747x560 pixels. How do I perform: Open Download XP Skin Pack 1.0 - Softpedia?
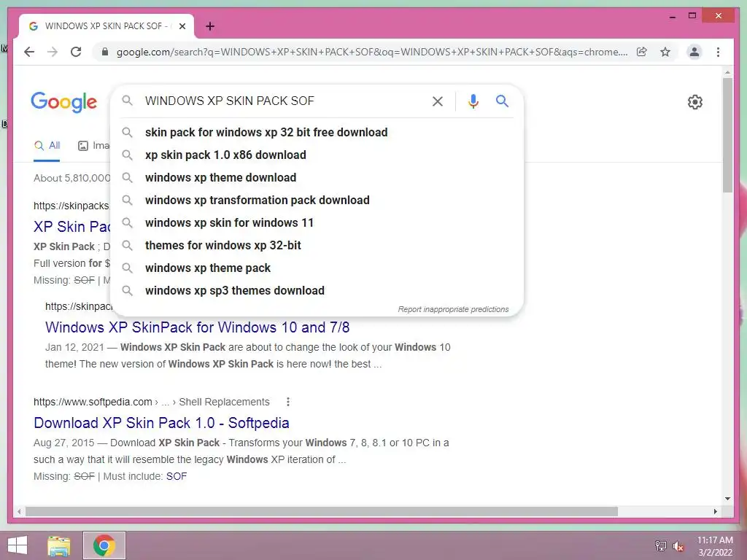click(161, 423)
